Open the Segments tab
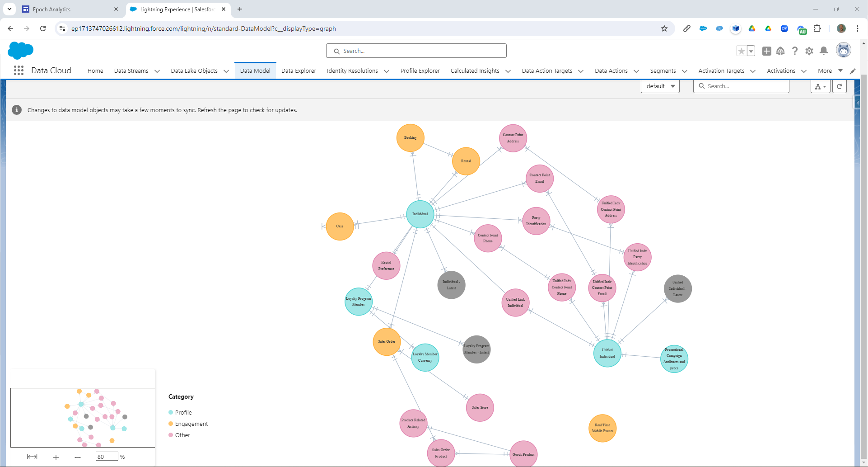Viewport: 868px width, 467px height. click(x=663, y=71)
